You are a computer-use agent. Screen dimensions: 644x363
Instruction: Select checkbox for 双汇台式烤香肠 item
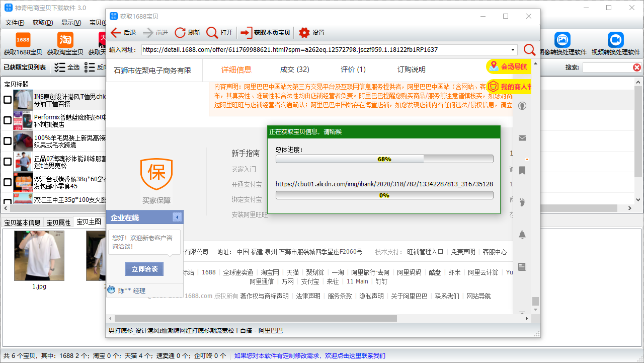[x=8, y=182]
